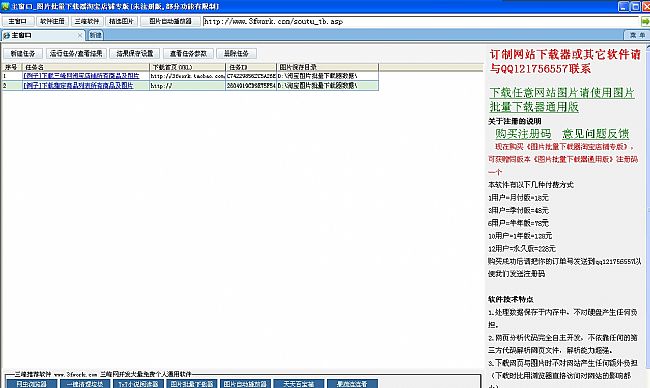The image size is (650, 388).
Task: Click pricing line 12用户=永久版
Action: pyautogui.click(x=521, y=249)
